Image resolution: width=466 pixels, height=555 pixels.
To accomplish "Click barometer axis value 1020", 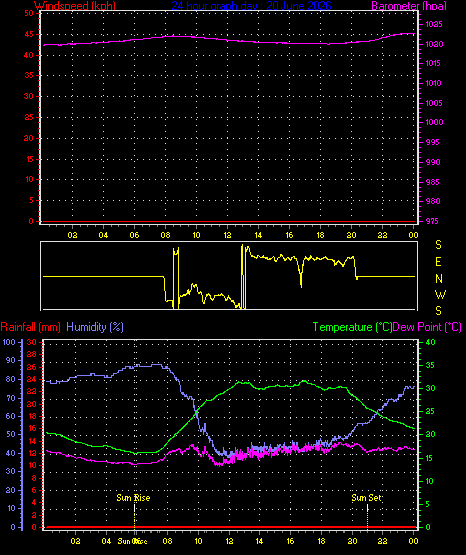I will [434, 44].
